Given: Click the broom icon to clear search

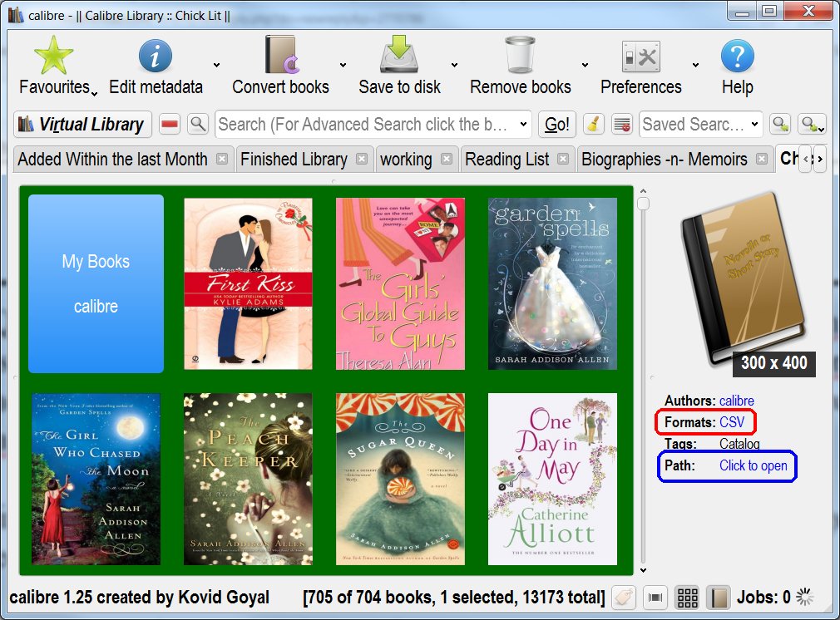Looking at the screenshot, I should (x=593, y=124).
